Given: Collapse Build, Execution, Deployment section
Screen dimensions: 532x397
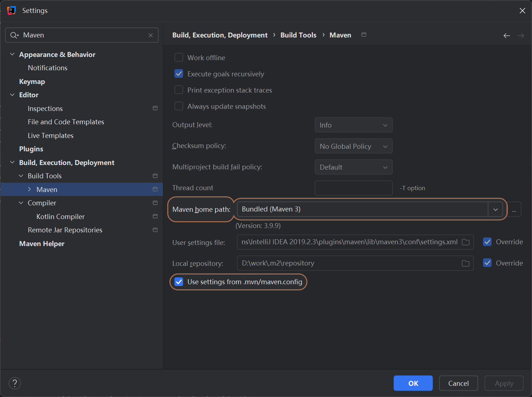Looking at the screenshot, I should click(12, 162).
